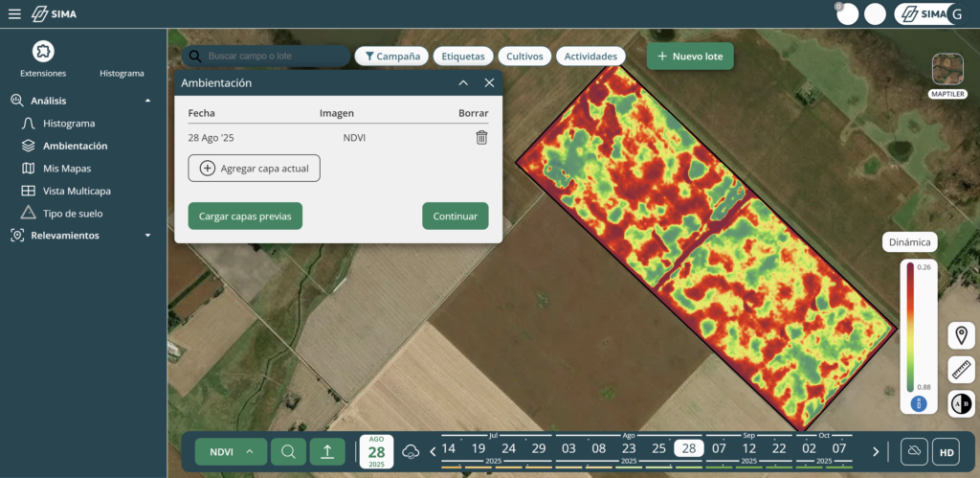The width and height of the screenshot is (980, 478).
Task: Click the legend info icon
Action: coord(919,404)
